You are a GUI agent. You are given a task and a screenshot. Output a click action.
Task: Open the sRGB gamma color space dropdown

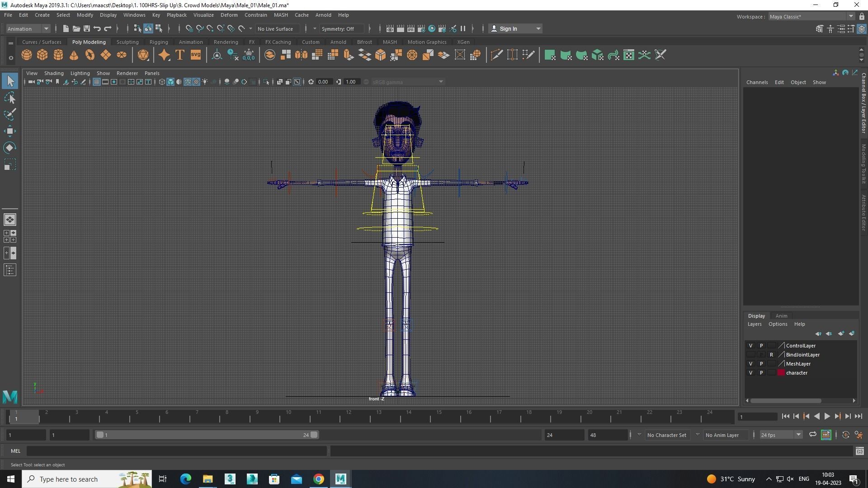coord(408,82)
